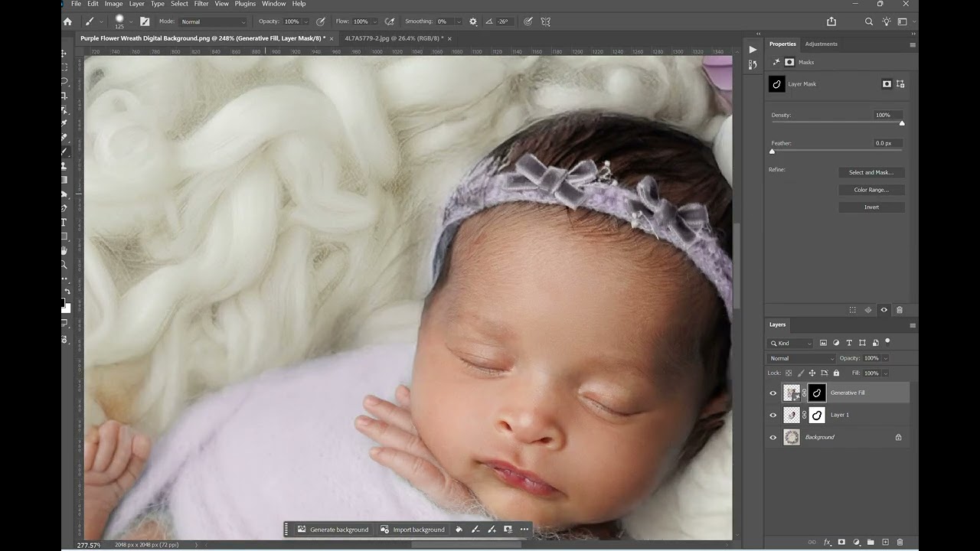The width and height of the screenshot is (980, 551).
Task: Click the Home icon in options bar
Action: [67, 21]
